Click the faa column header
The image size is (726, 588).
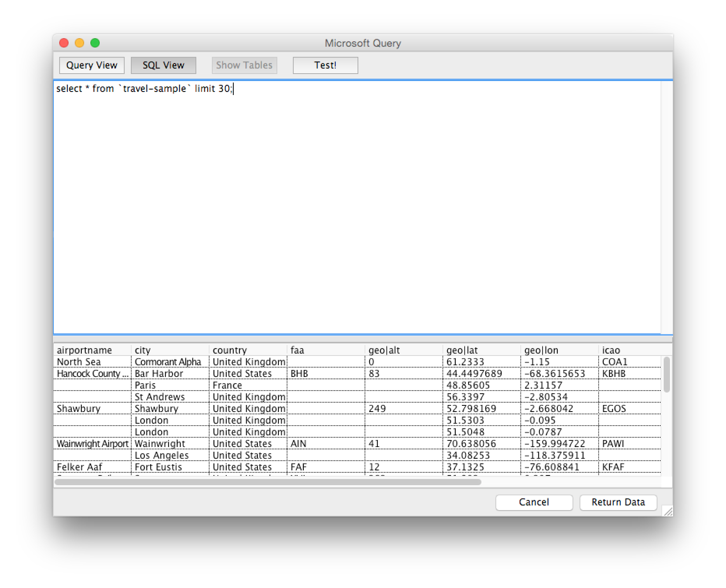[326, 350]
